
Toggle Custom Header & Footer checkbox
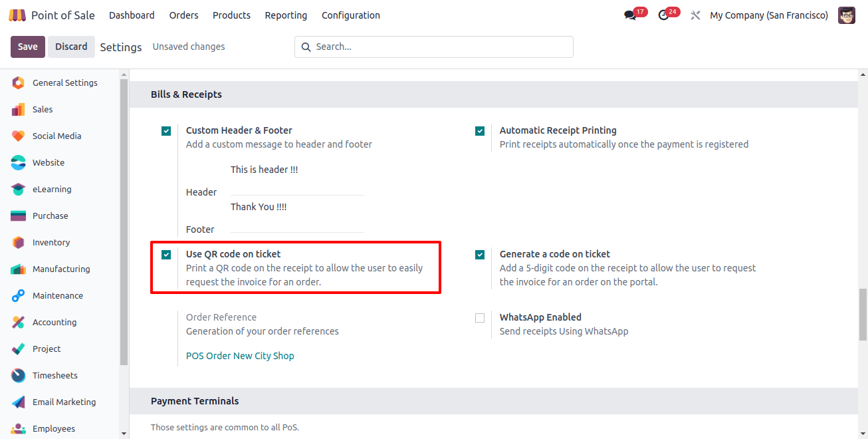pyautogui.click(x=166, y=131)
